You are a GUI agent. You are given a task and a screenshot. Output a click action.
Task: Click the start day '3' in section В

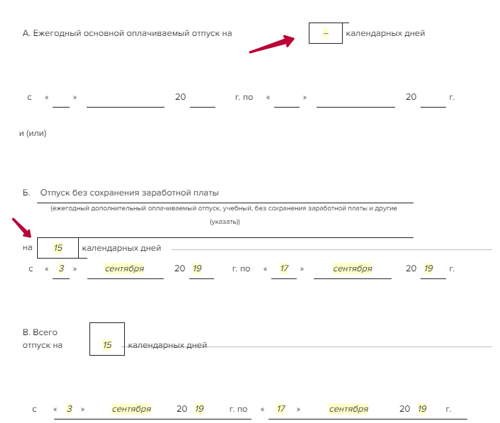click(69, 409)
